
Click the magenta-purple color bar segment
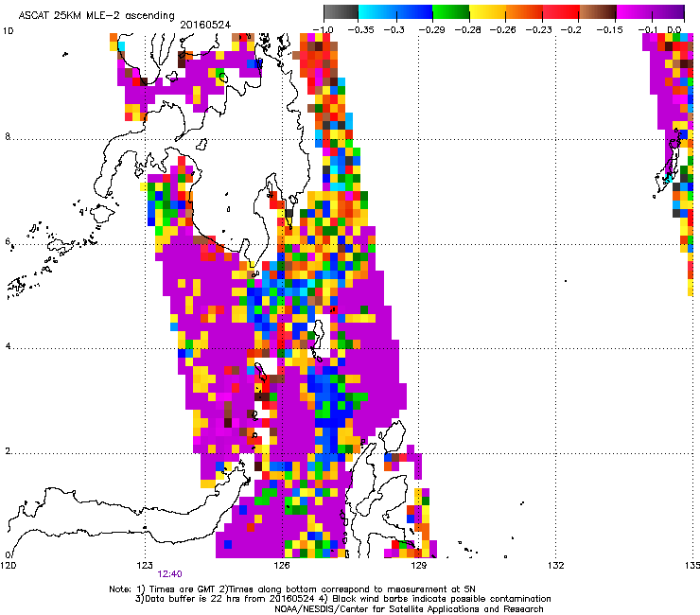point(651,11)
